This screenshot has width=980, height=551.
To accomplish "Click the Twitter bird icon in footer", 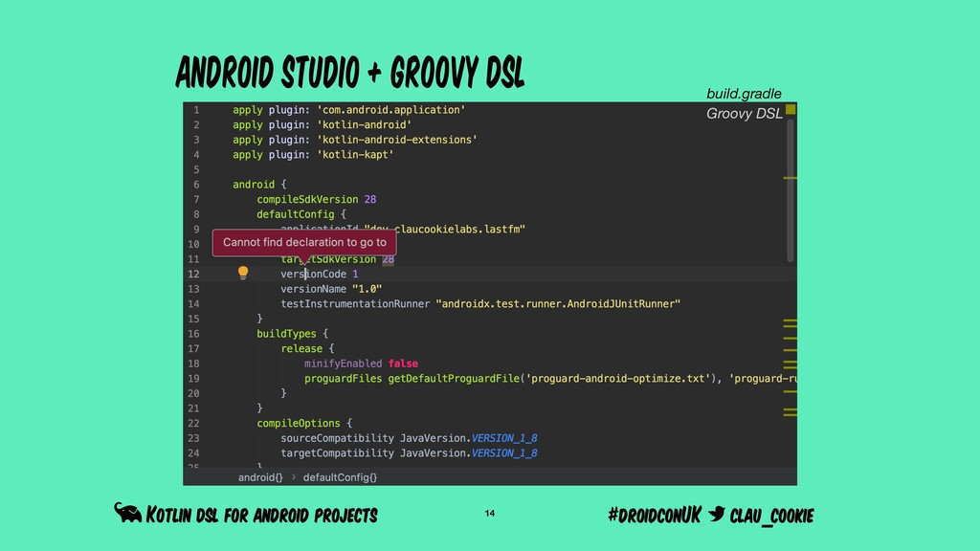I will [716, 514].
